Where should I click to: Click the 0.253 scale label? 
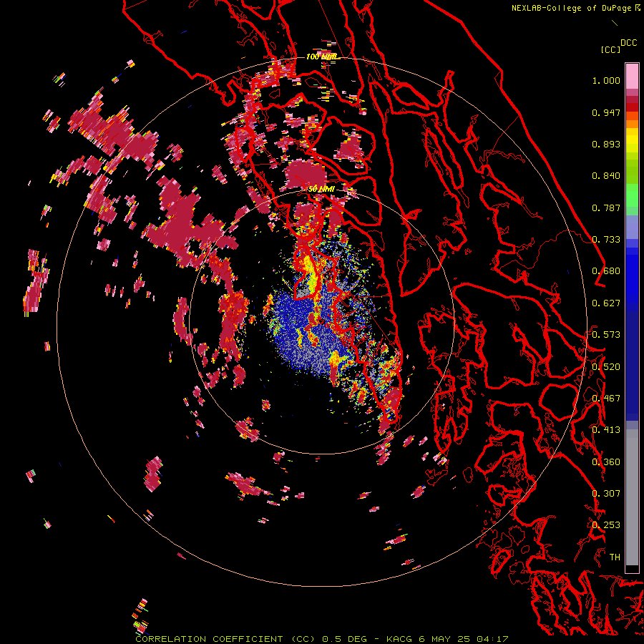click(606, 525)
